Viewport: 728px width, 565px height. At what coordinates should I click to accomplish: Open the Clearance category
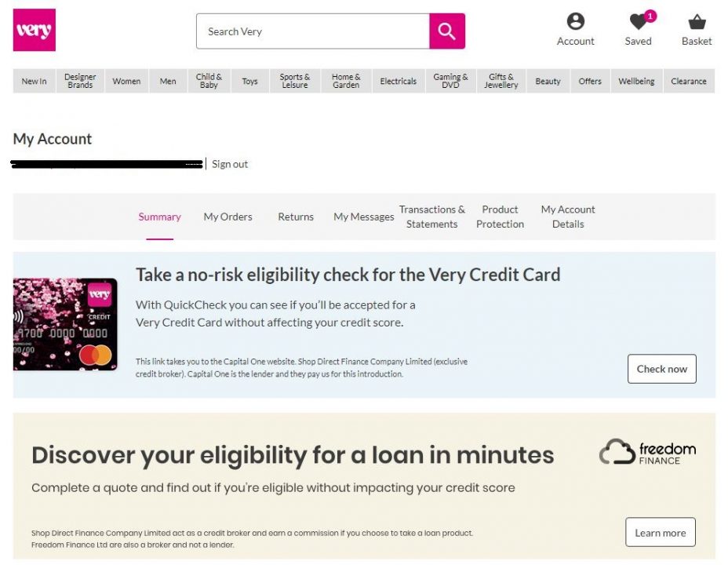click(x=689, y=82)
